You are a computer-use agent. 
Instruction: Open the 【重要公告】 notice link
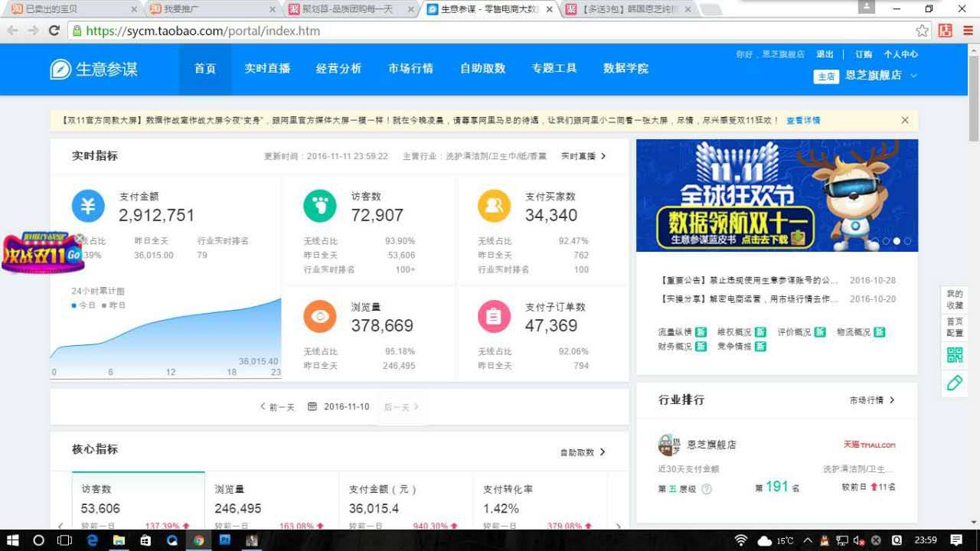(x=749, y=280)
